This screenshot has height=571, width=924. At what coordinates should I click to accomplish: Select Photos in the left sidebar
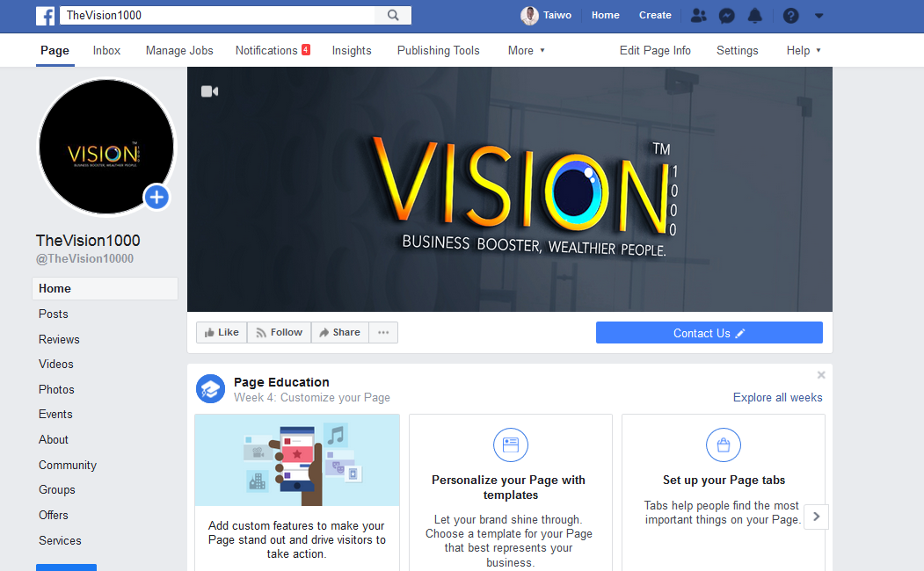coord(56,389)
